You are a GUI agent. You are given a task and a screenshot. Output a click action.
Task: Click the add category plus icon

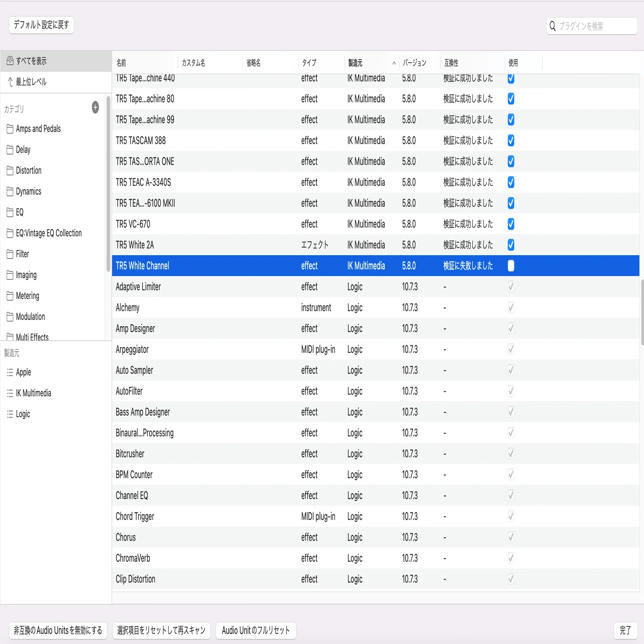point(95,107)
